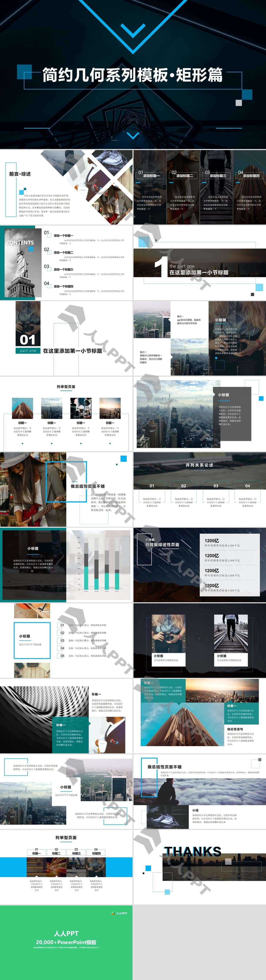Click the 要点一 text block
Image resolution: width=266 pixels, height=980 pixels.
pos(189,320)
